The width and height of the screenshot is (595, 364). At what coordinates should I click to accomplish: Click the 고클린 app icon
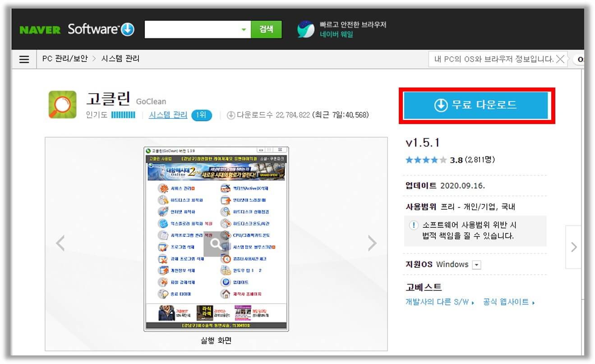click(x=63, y=105)
